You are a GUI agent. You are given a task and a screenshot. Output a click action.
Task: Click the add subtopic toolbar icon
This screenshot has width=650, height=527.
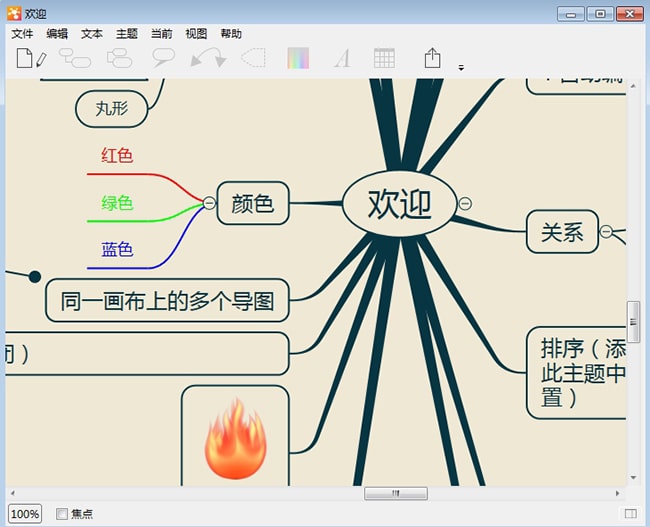(75, 59)
